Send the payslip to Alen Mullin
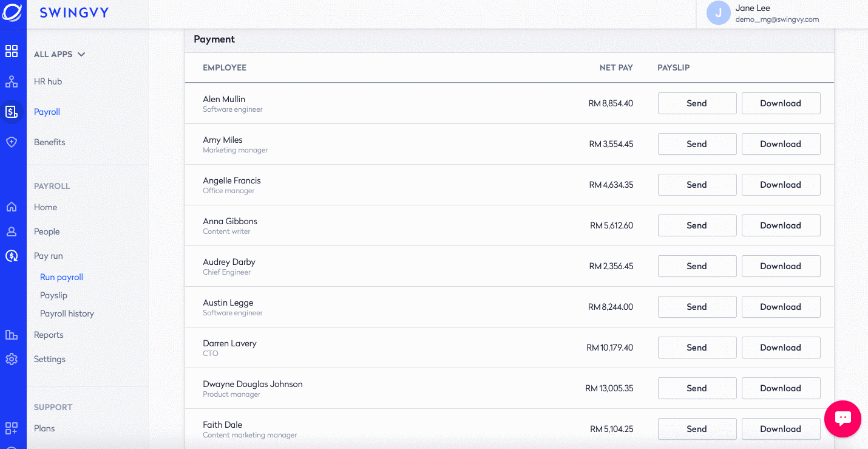868x449 pixels. pos(697,103)
